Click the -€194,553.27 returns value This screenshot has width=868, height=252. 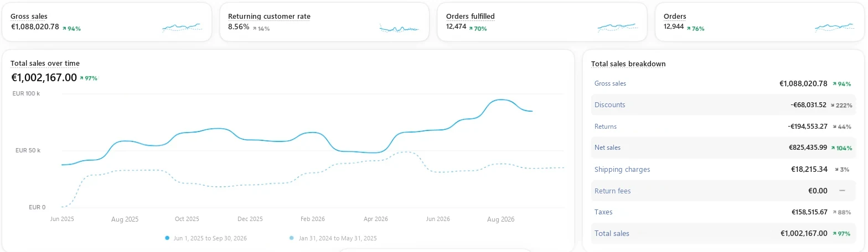point(807,127)
